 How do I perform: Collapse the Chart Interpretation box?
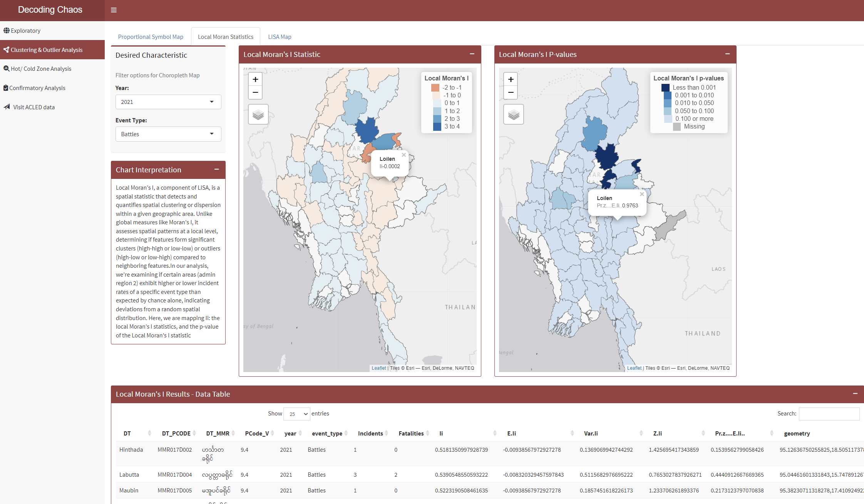pos(217,169)
